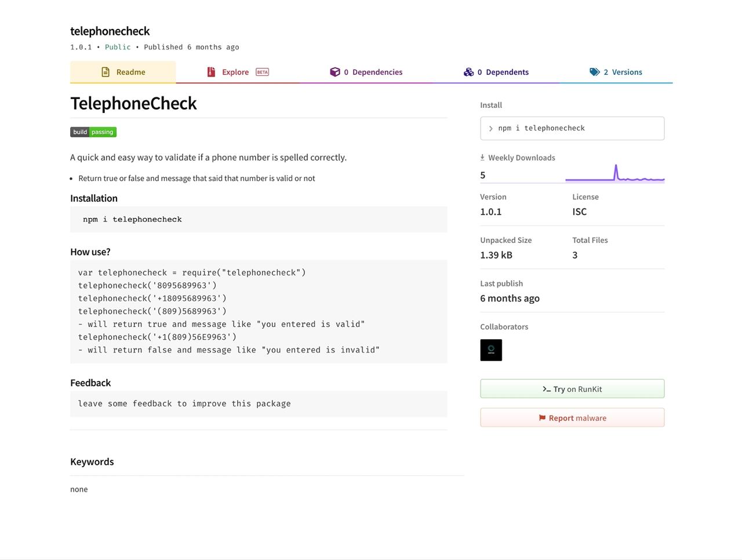Click the build passing badge

[x=93, y=132]
